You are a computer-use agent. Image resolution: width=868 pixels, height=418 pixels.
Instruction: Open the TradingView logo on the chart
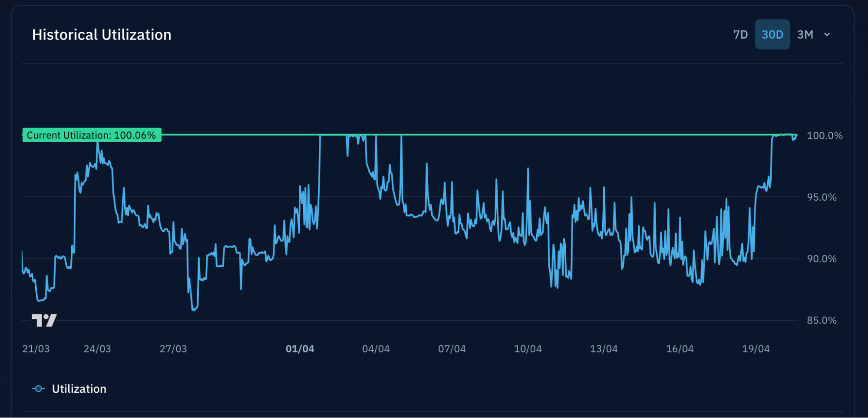click(44, 320)
